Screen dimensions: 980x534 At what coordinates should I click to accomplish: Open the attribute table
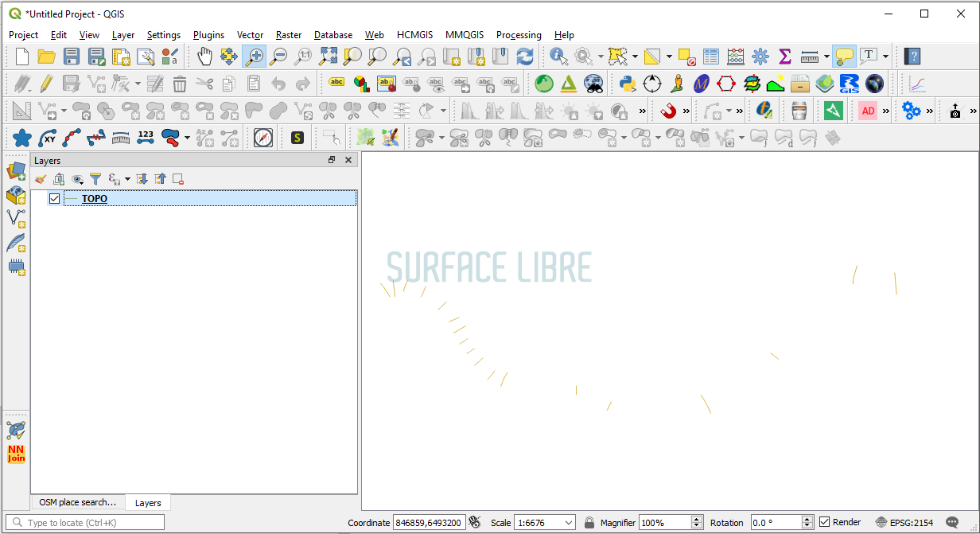click(711, 57)
